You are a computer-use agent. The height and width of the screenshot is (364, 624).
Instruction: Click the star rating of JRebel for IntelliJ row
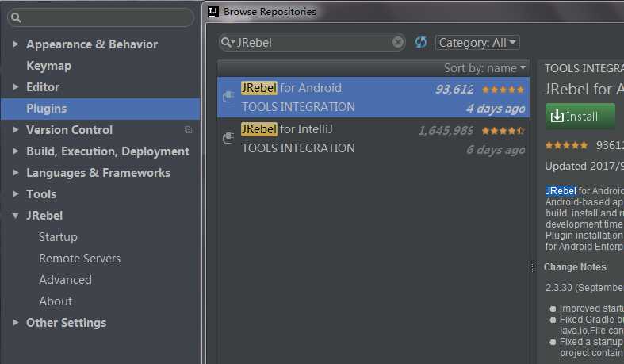(503, 131)
